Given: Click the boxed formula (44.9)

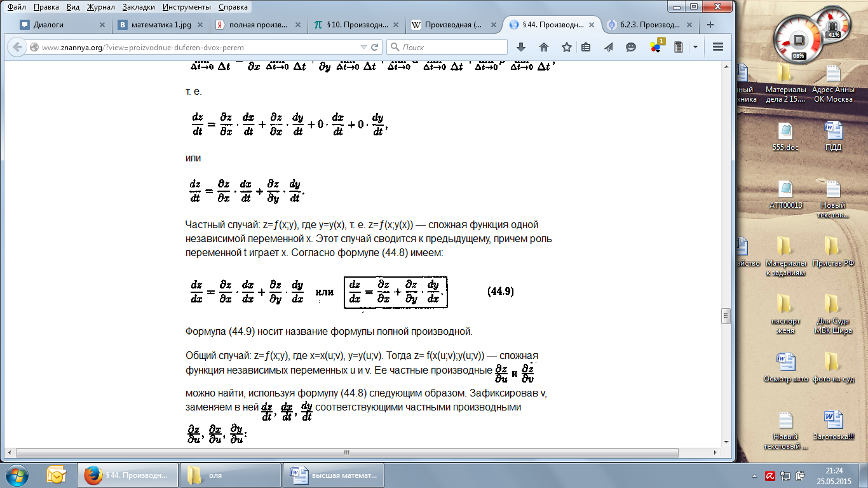Looking at the screenshot, I should (x=396, y=292).
